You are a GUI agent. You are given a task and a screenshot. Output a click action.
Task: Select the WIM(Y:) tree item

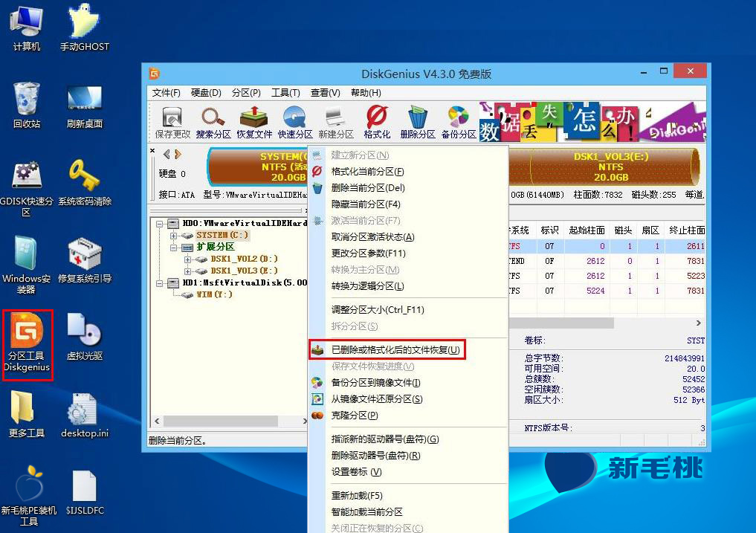[214, 294]
